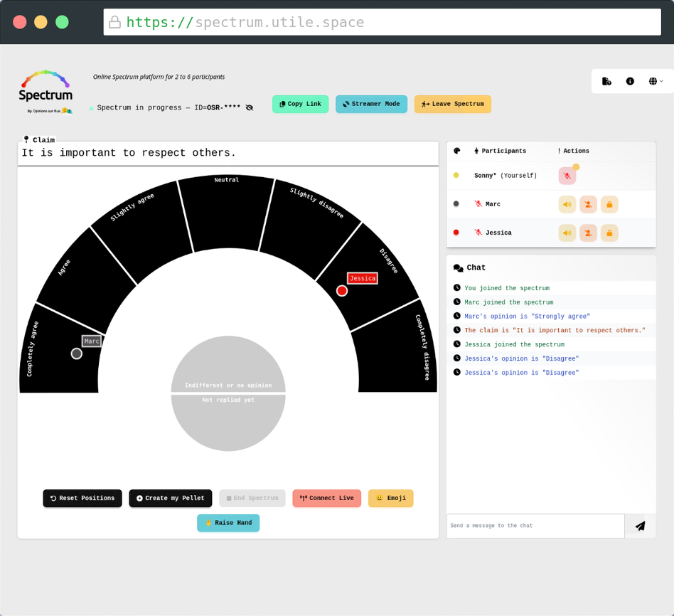Click Jessica's speaker volume icon
The image size is (674, 616).
[x=567, y=233]
